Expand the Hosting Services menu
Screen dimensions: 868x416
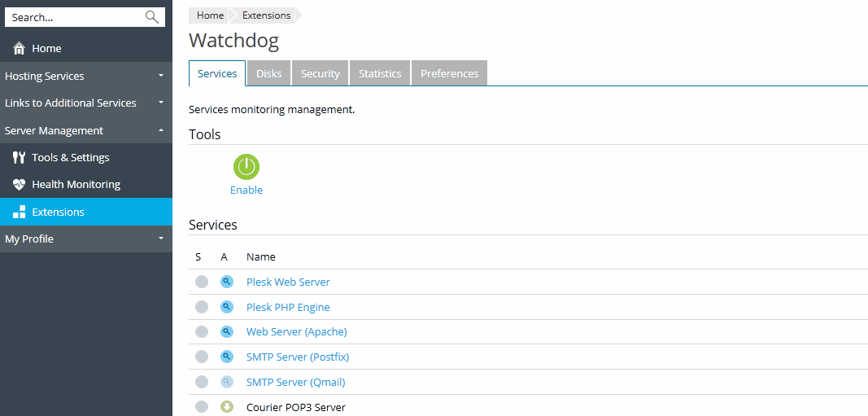tap(85, 76)
